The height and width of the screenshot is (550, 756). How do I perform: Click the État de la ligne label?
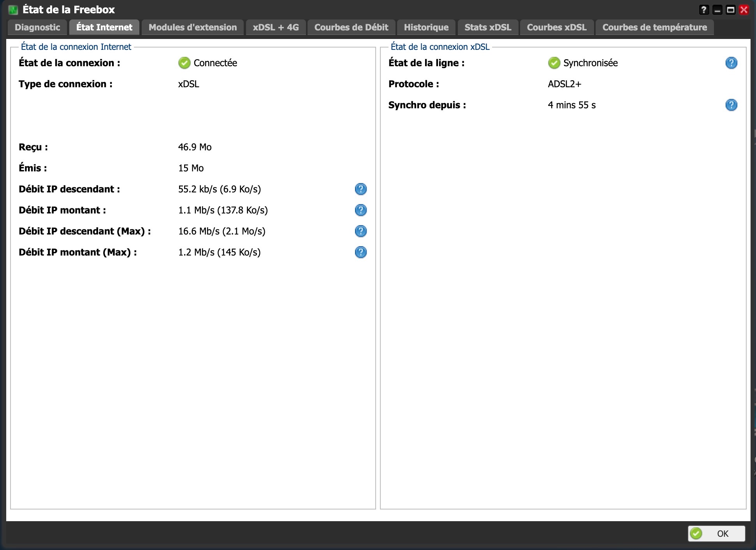click(427, 63)
